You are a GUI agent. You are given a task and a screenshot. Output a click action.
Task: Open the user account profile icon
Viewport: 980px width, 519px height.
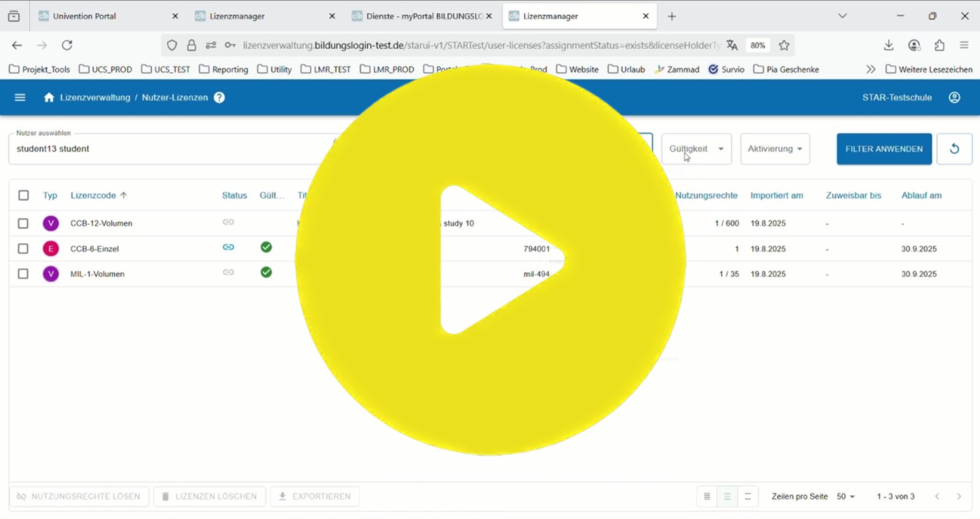pos(954,98)
